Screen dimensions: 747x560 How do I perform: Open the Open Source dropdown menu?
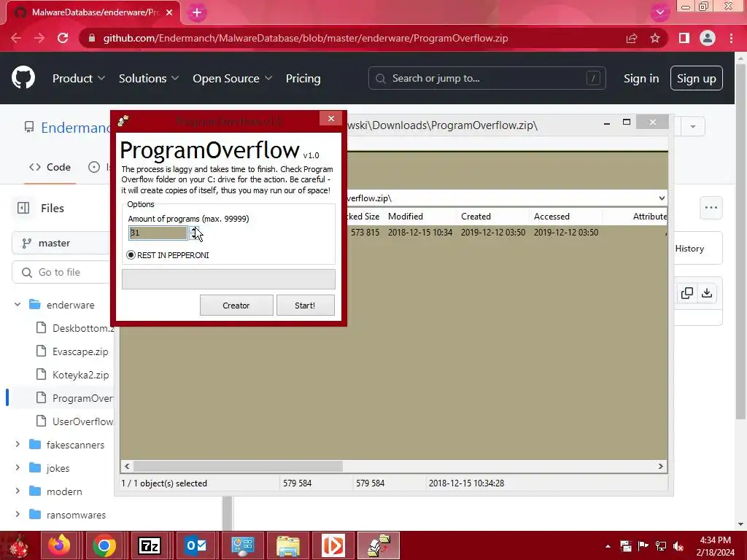tap(233, 78)
